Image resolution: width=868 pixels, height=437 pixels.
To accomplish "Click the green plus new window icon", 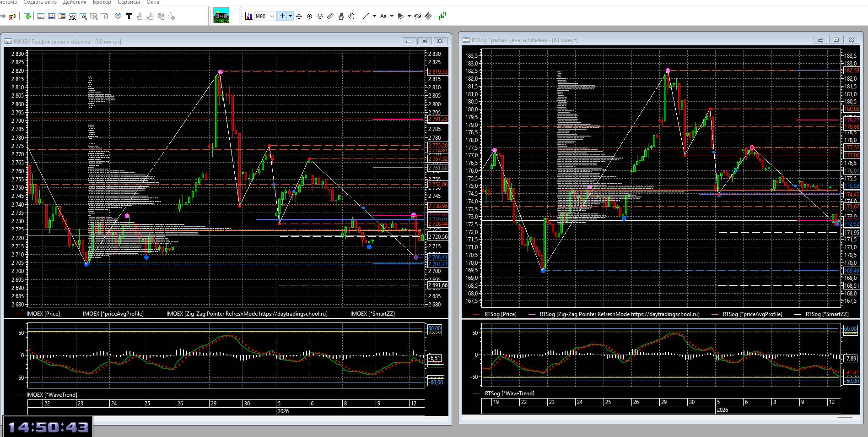I will [27, 16].
